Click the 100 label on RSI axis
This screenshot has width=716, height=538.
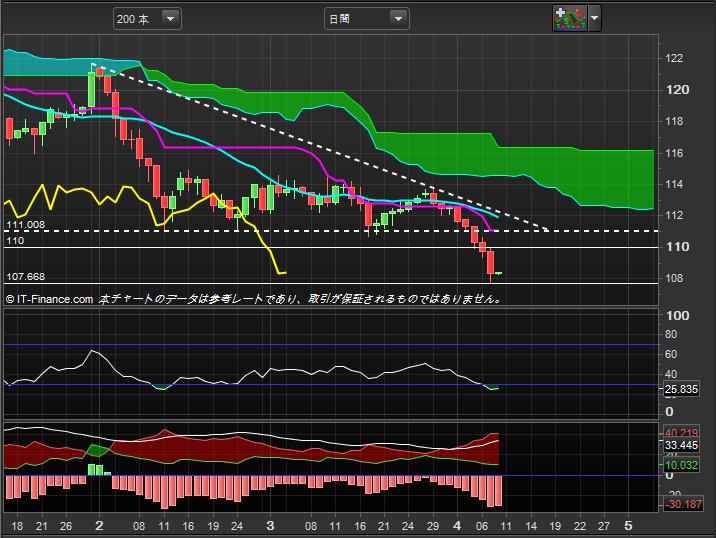pos(678,316)
